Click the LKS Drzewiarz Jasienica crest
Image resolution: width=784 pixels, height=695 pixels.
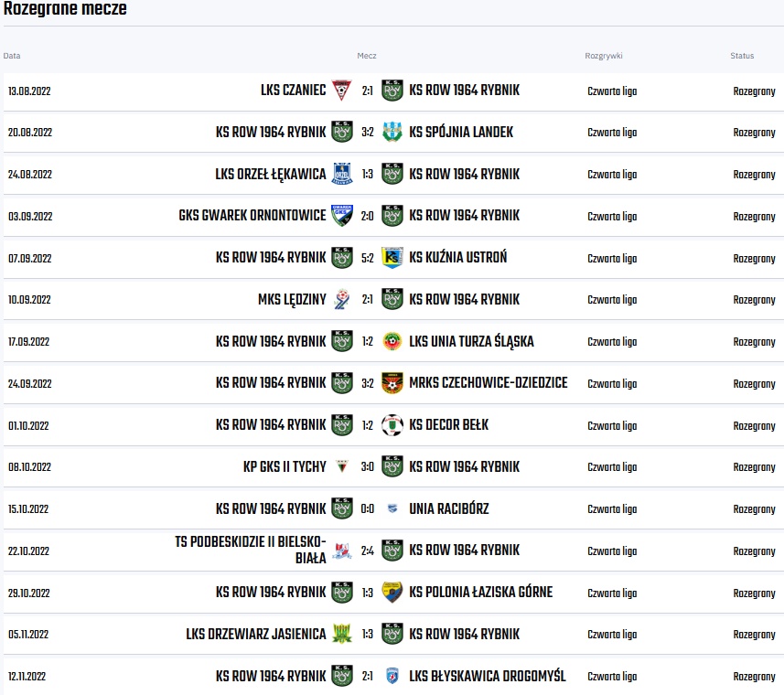click(x=341, y=634)
